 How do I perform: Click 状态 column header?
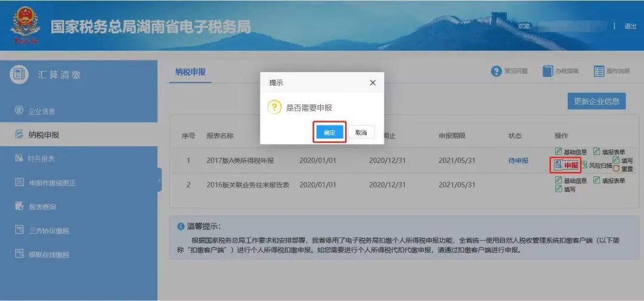tap(515, 136)
